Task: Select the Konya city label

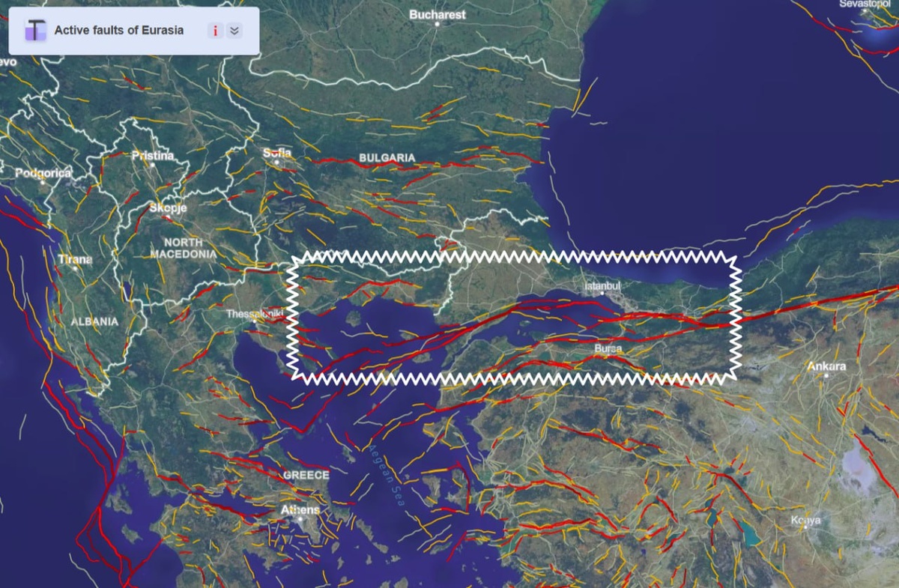Action: click(805, 520)
